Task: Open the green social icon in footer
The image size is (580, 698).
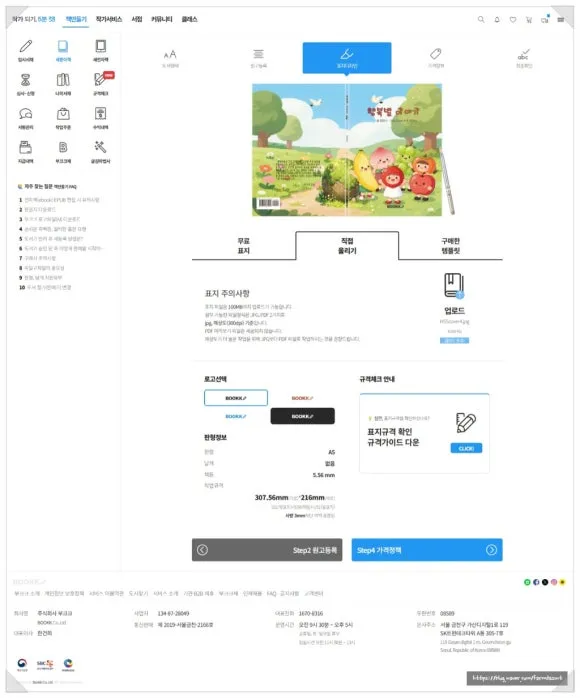Action: [527, 582]
